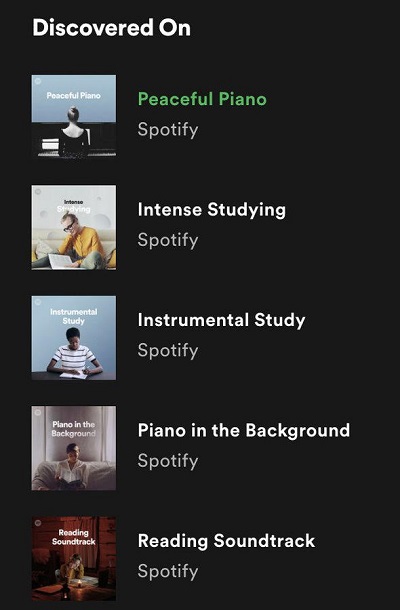
Task: Click the Discovered On section heading
Action: pyautogui.click(x=112, y=28)
